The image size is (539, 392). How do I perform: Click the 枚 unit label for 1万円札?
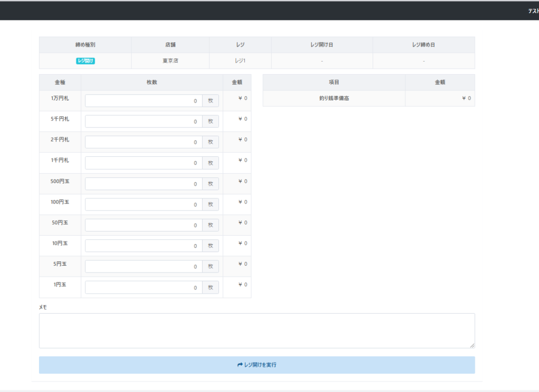click(x=211, y=101)
